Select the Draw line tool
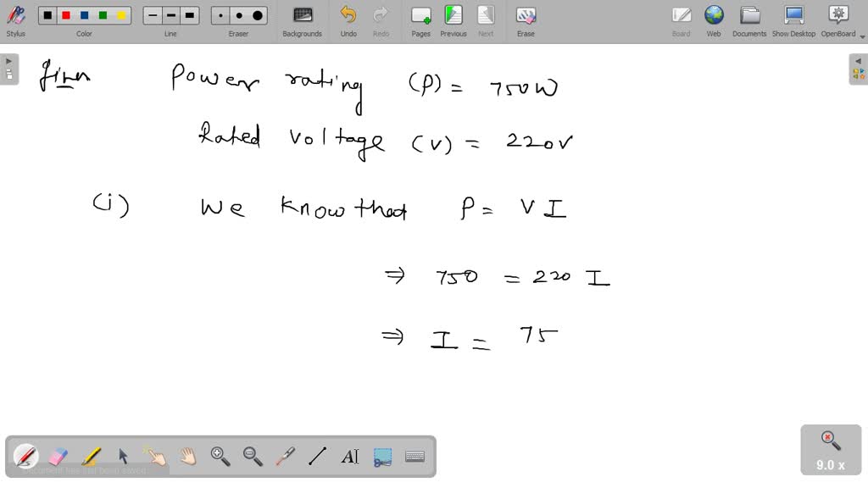The width and height of the screenshot is (868, 488). [x=316, y=457]
